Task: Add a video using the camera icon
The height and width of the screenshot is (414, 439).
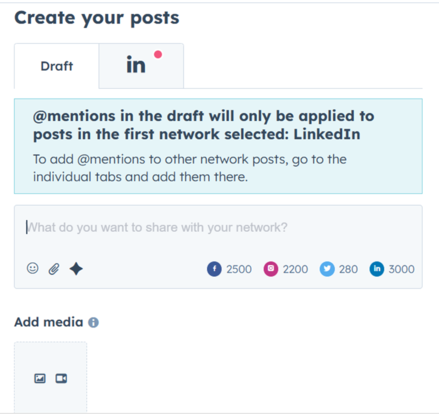Action: pos(61,378)
